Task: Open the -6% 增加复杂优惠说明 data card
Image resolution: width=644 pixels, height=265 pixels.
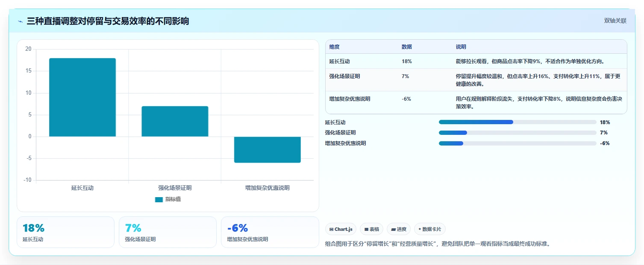Action: [270, 232]
